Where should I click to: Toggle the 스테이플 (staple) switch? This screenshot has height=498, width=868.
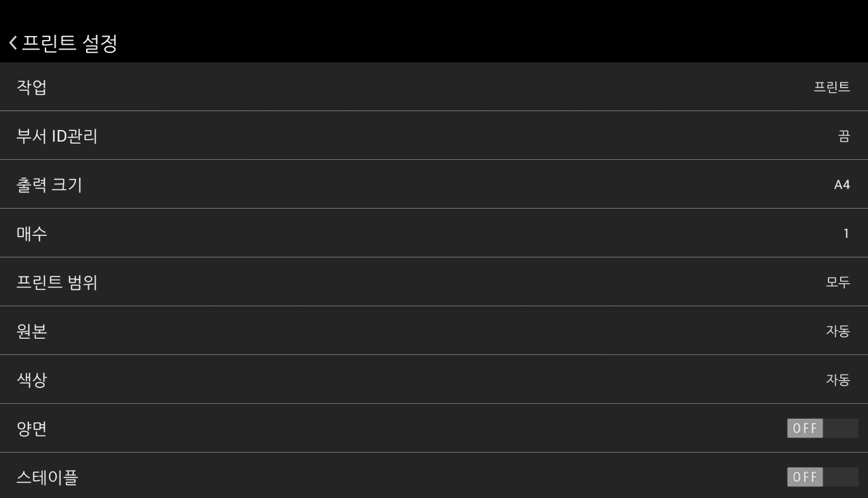tap(822, 477)
